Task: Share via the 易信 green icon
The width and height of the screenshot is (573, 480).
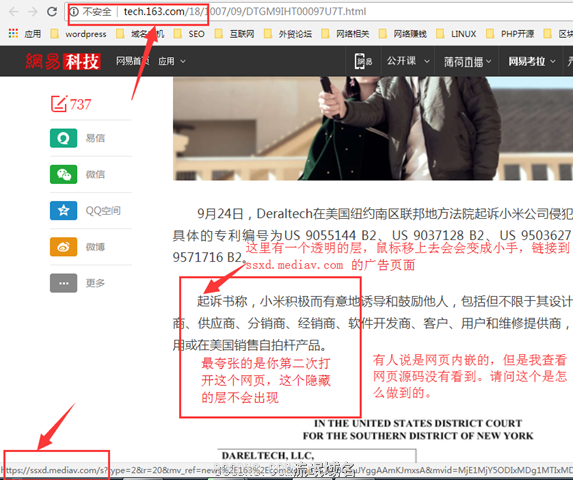Action: [x=64, y=138]
